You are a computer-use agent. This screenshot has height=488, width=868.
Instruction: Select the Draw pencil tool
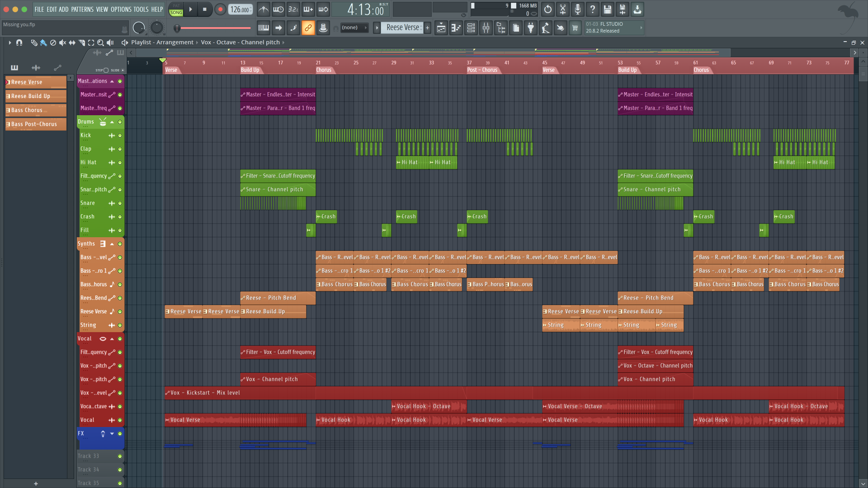pos(34,42)
